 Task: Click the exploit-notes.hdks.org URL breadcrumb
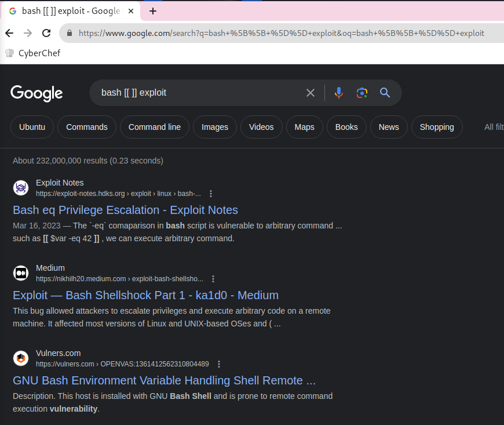click(118, 194)
